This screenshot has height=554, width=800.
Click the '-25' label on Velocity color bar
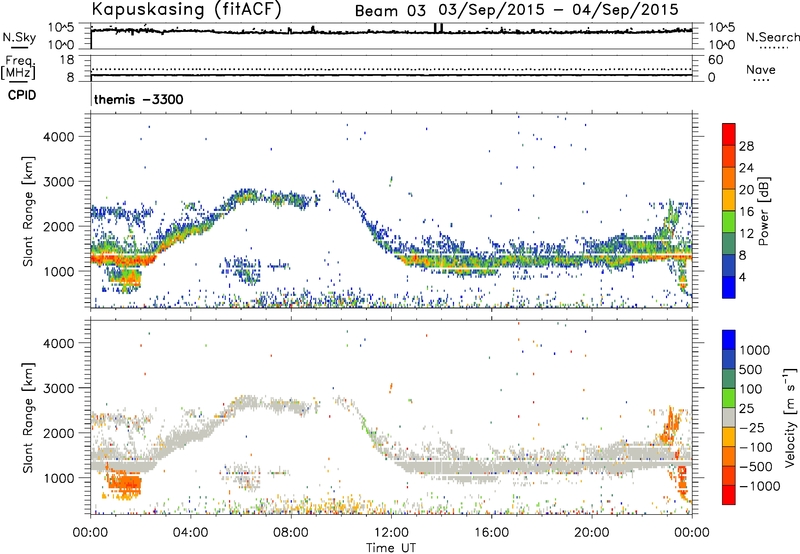click(752, 428)
